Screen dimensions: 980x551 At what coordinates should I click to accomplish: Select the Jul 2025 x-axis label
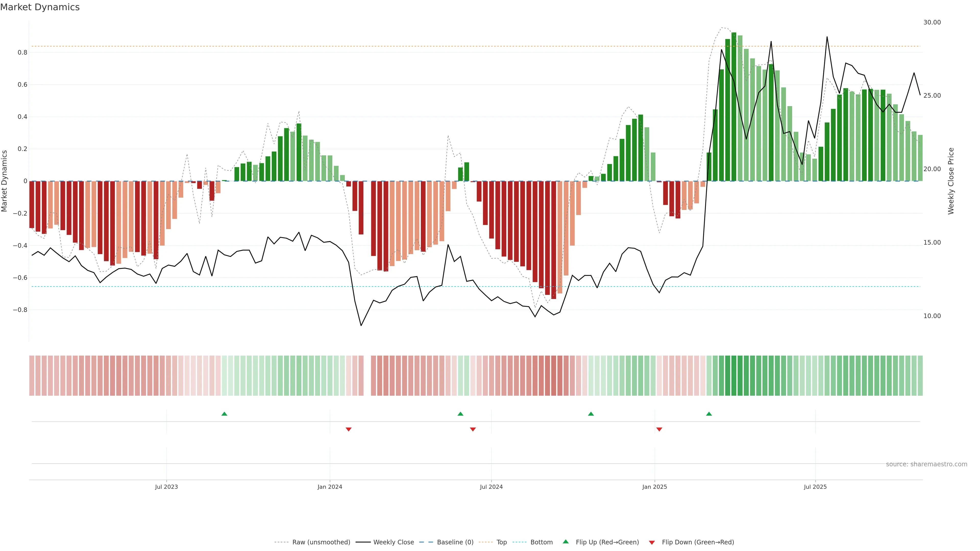[x=815, y=487]
